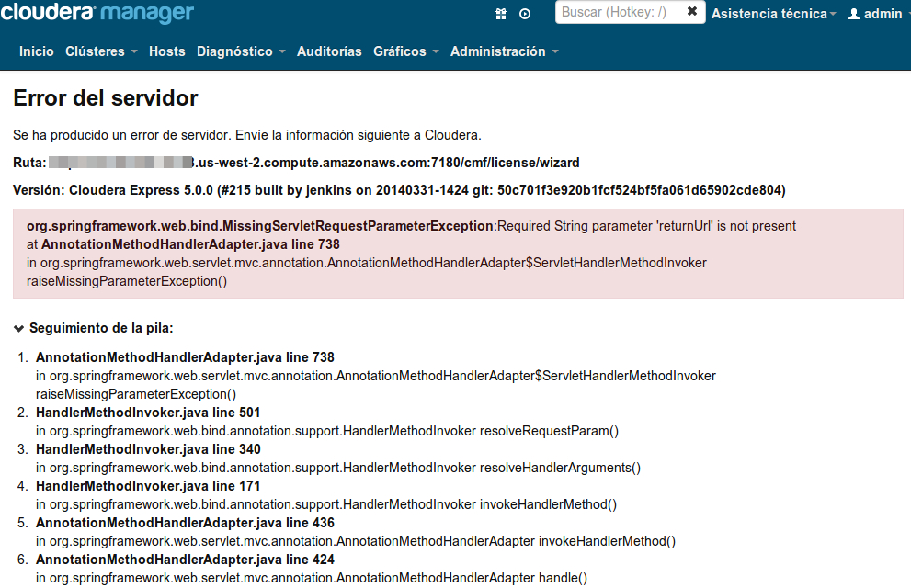Screen dimensions: 911x588
Task: Click the Cloudera Manager logo
Action: coord(97,12)
